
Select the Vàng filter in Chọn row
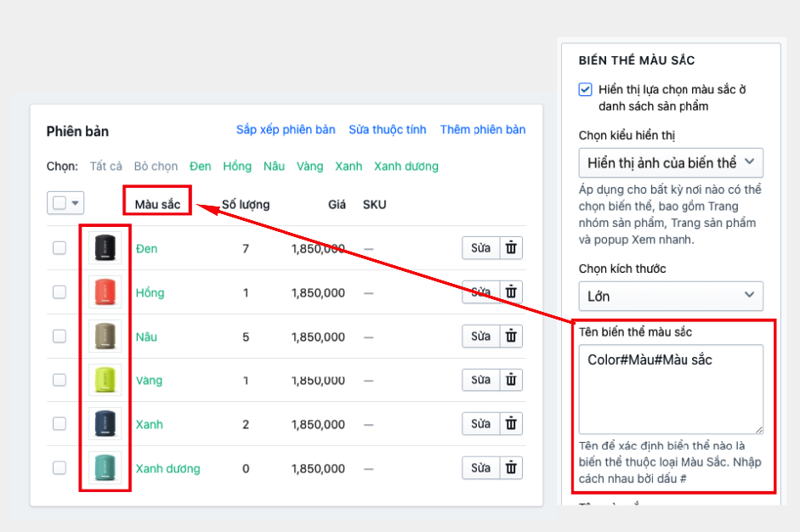coord(309,167)
